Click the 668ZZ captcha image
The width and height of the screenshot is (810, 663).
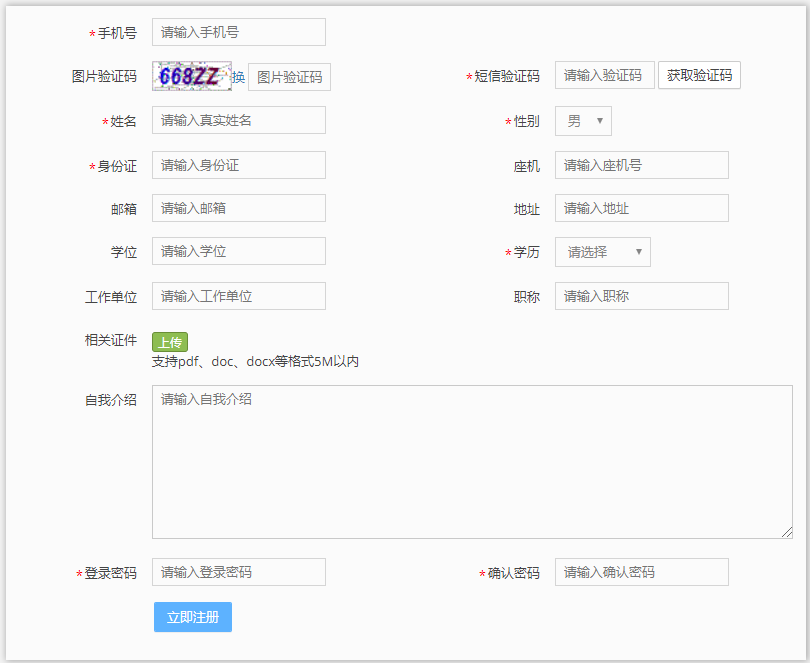191,77
